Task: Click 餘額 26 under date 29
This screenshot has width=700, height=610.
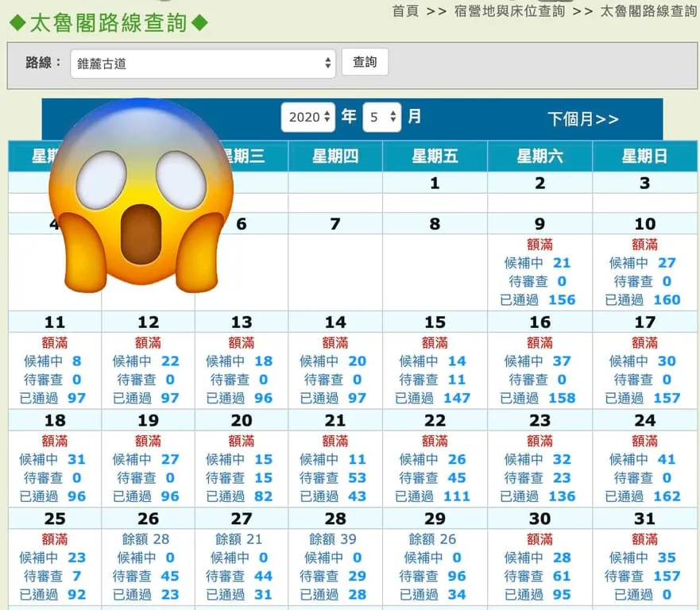Action: point(432,539)
